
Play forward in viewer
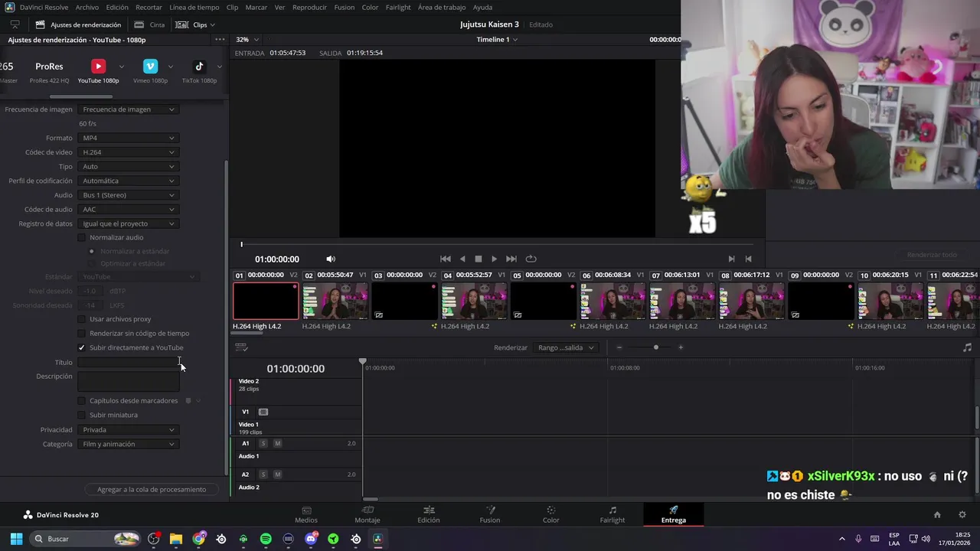pyautogui.click(x=494, y=259)
